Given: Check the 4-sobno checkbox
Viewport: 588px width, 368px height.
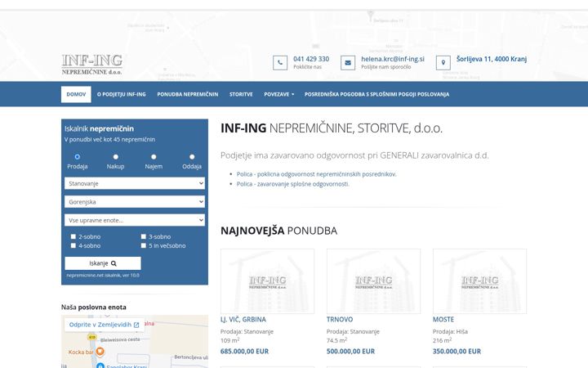Looking at the screenshot, I should 73,245.
